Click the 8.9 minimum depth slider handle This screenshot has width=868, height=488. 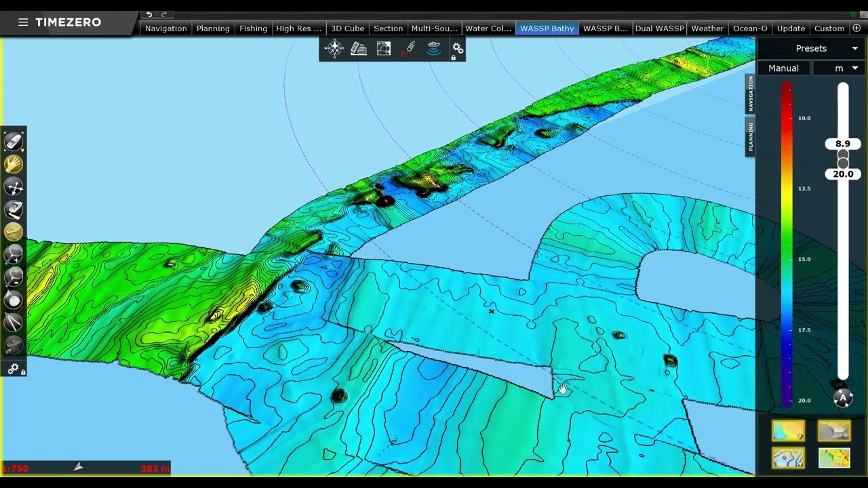point(843,144)
